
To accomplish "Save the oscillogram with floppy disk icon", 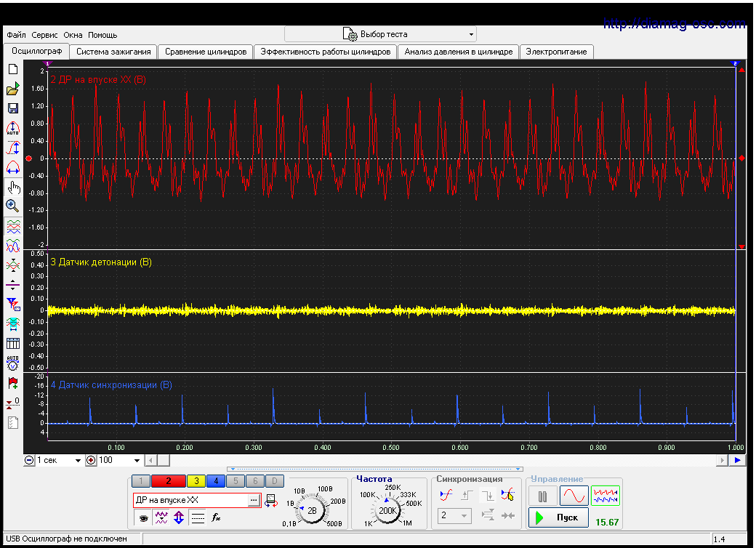I will tap(13, 108).
